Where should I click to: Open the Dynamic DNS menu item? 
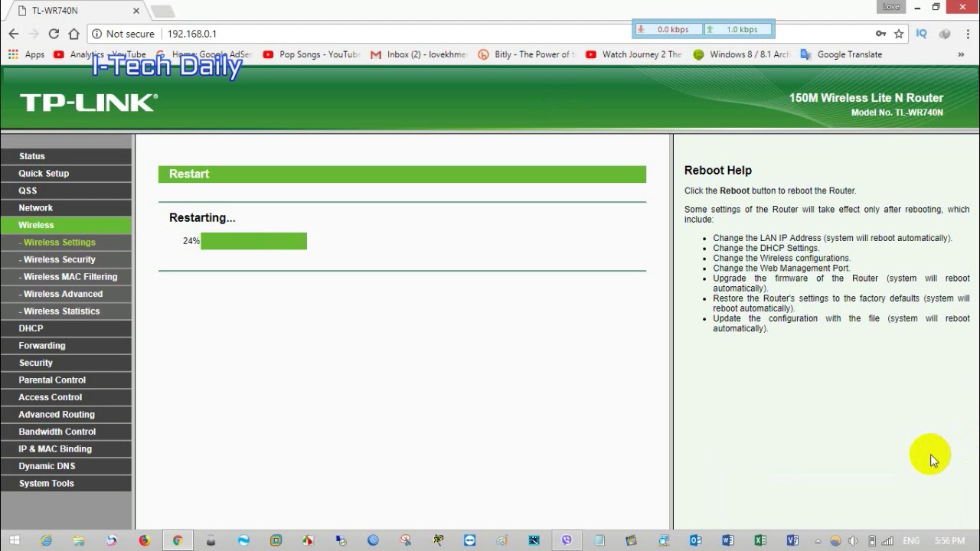click(x=66, y=466)
